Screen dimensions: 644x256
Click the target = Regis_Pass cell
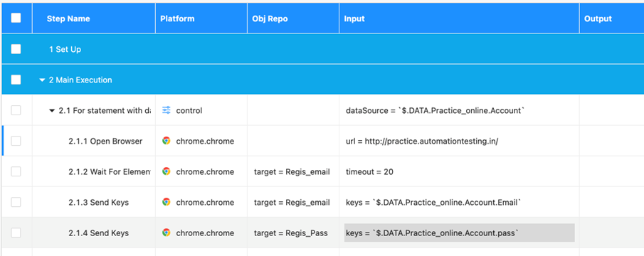(x=291, y=233)
